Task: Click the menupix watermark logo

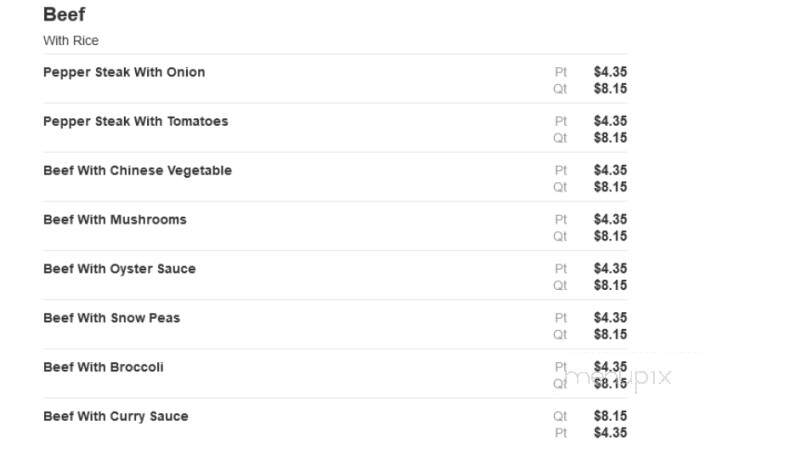Action: (618, 377)
